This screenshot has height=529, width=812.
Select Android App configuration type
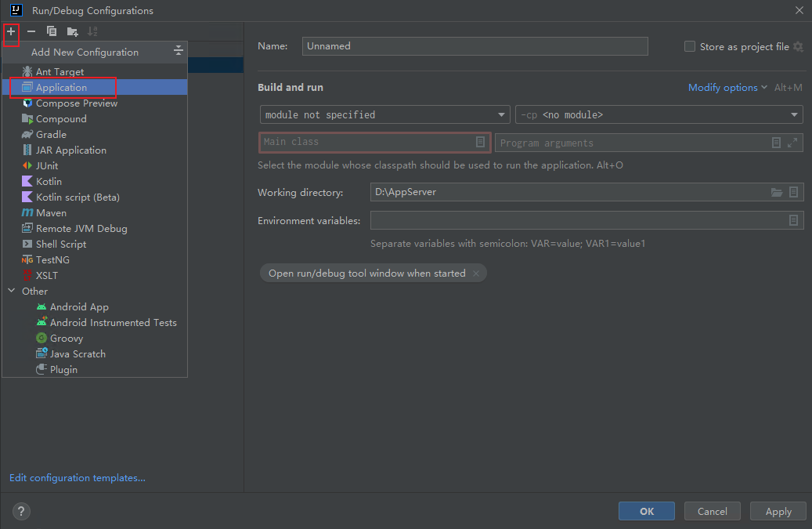95,306
